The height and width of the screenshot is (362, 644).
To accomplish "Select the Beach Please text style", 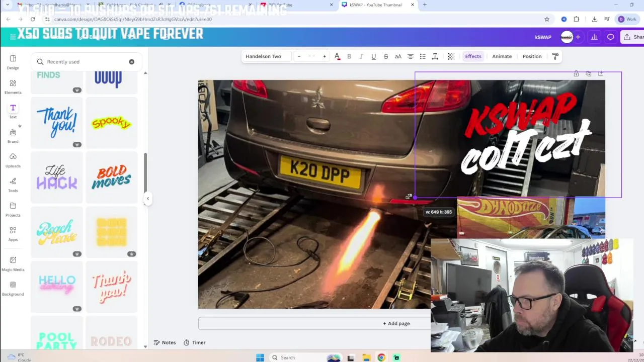I will 57,232.
